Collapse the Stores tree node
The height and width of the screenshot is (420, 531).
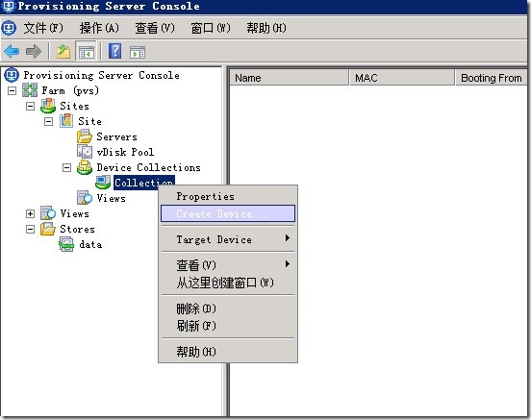point(30,229)
